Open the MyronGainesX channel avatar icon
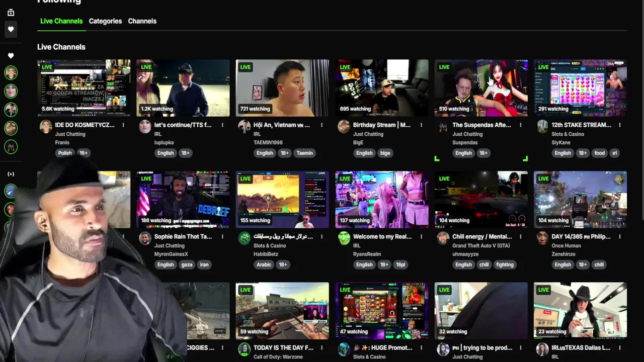Screen dimensions: 644x362 (145, 238)
